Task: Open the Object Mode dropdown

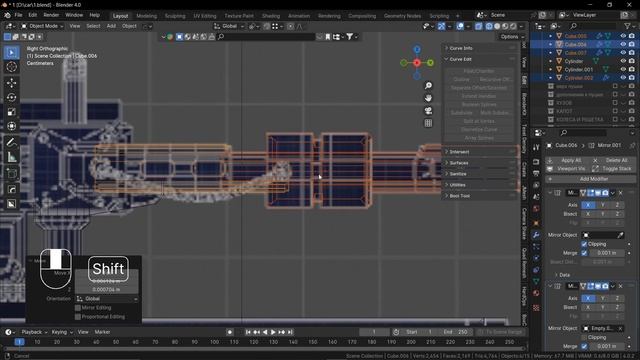Action: pyautogui.click(x=42, y=26)
